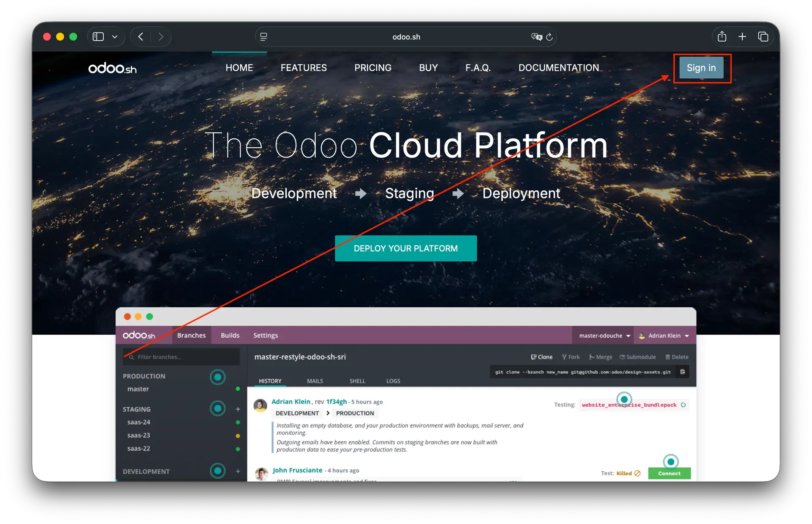Click the Clone action
This screenshot has width=812, height=524.
542,357
